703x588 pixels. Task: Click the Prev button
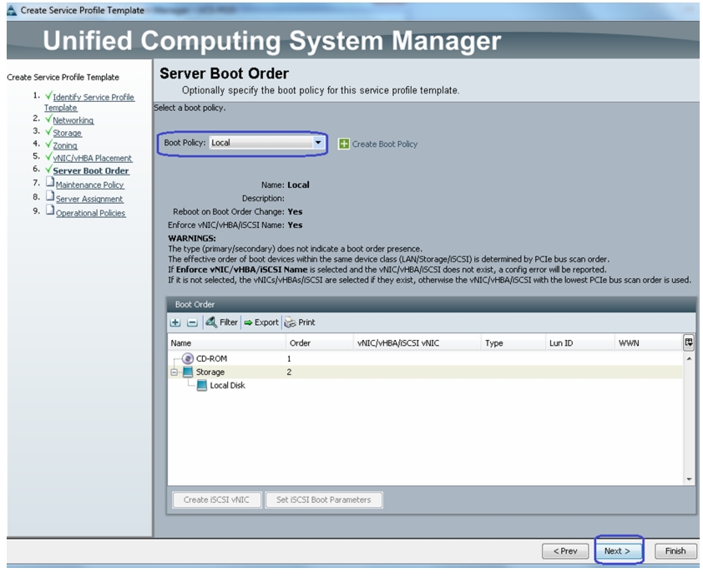(x=565, y=550)
